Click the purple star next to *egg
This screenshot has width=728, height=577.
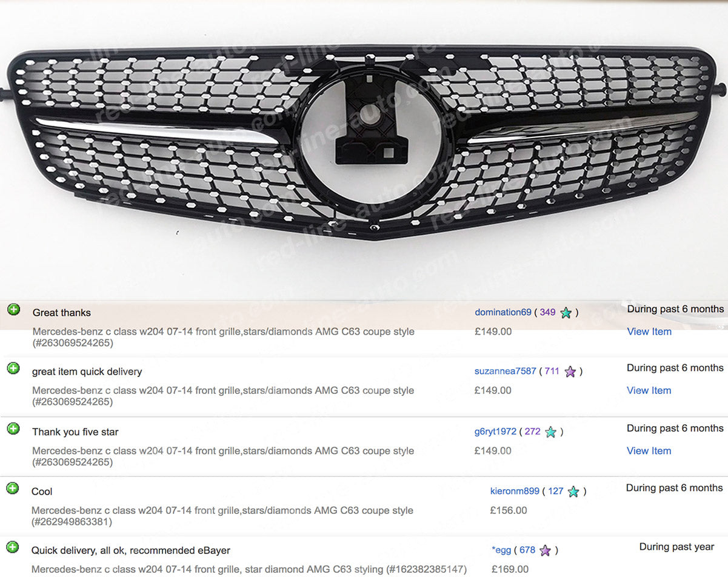[x=546, y=550]
